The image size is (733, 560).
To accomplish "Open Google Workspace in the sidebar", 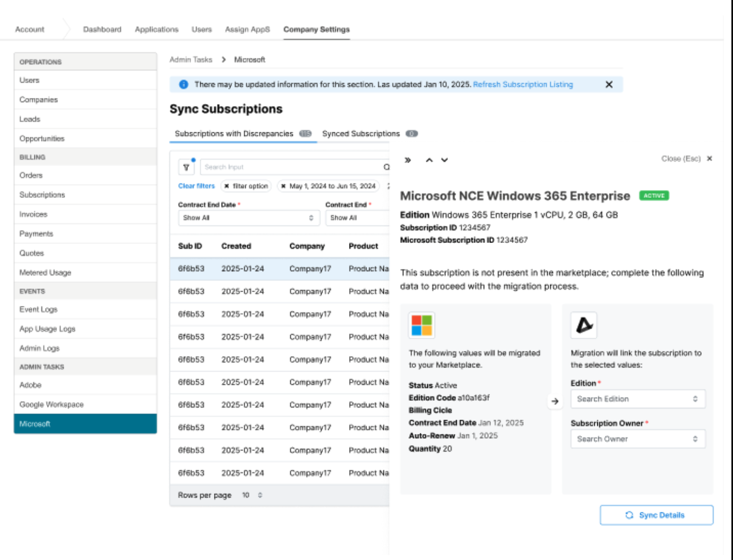I will pos(52,404).
